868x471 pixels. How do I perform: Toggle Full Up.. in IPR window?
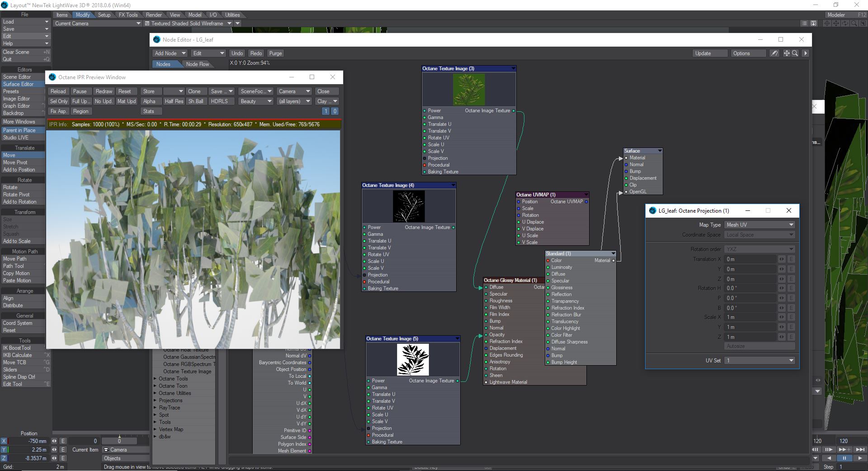point(81,101)
